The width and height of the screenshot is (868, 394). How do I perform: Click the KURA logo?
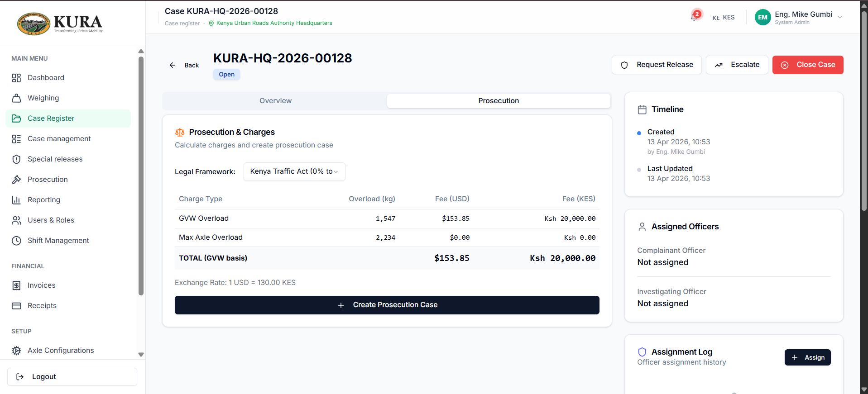[x=60, y=23]
